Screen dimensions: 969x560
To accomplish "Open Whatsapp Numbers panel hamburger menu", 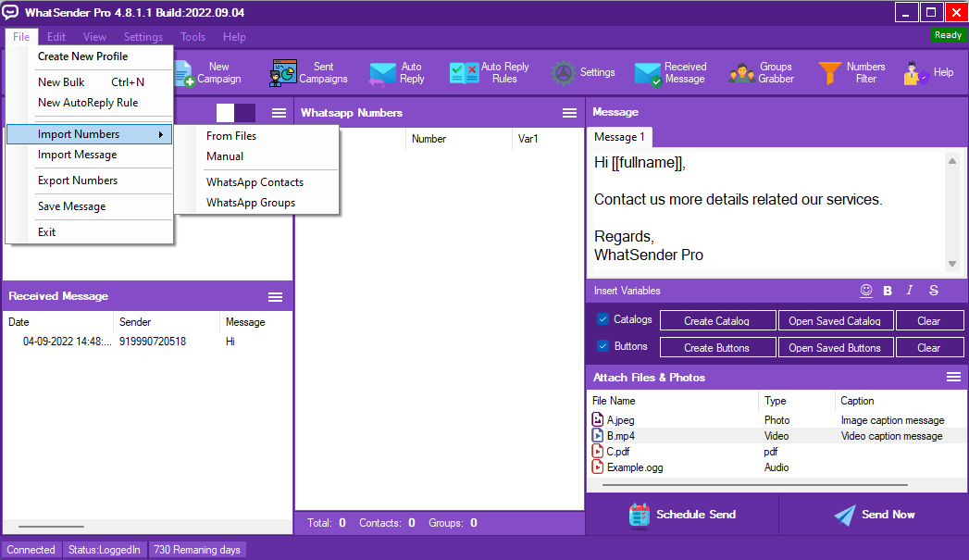I will 569,113.
